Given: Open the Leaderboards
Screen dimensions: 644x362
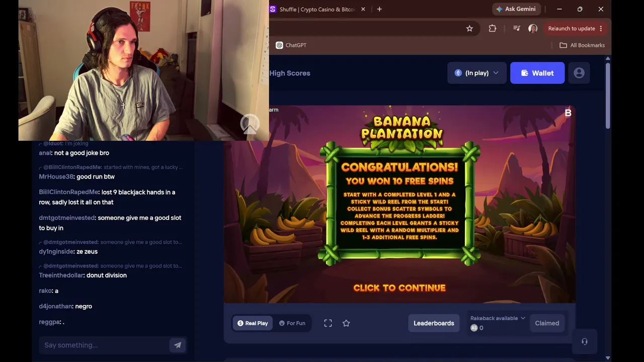Looking at the screenshot, I should pos(434,323).
